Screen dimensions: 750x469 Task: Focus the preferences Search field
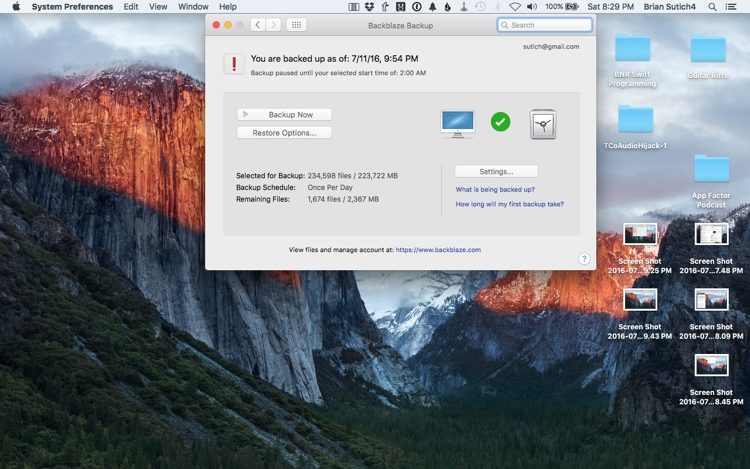point(544,25)
